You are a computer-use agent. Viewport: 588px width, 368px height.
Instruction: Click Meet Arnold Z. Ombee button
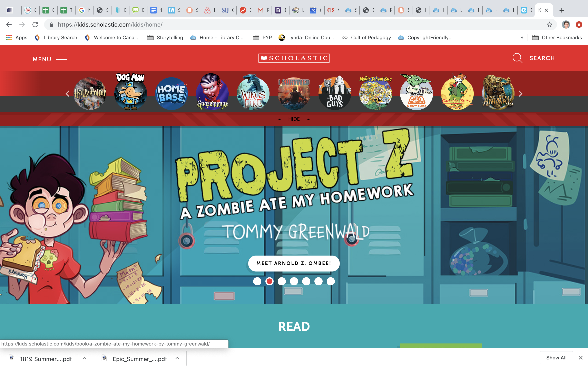tap(294, 263)
